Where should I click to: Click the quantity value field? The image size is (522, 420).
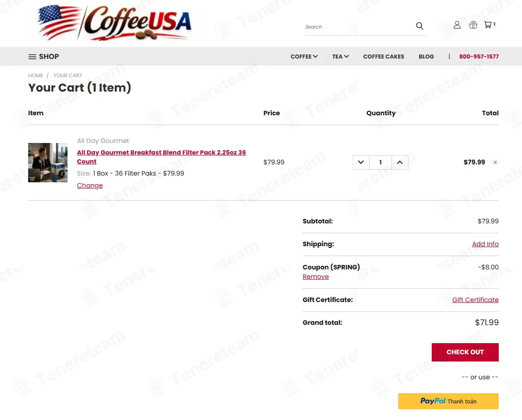(380, 162)
